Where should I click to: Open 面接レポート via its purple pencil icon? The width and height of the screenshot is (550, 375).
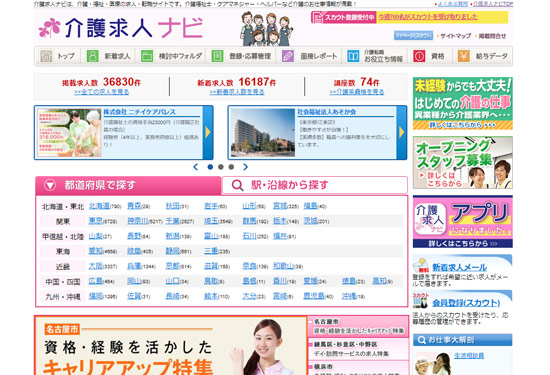(x=288, y=56)
